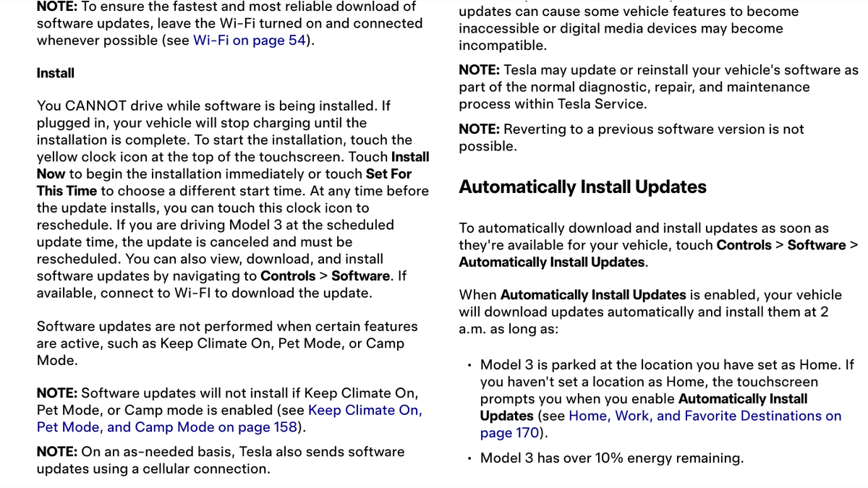868x488 pixels.
Task: Follow 'Home, Work, and Favorite Destinations' link
Action: [660, 424]
